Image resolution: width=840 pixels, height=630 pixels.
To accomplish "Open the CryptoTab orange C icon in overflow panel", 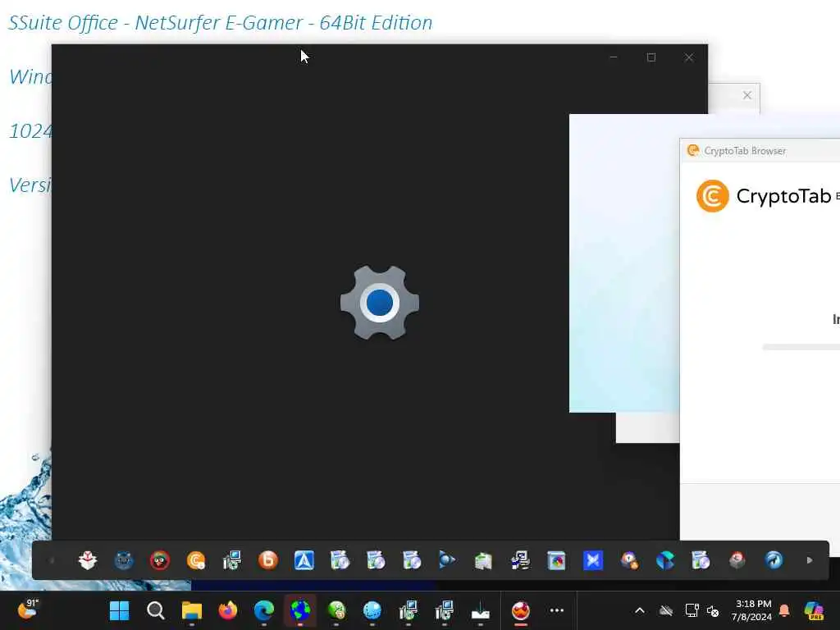I will (x=196, y=560).
